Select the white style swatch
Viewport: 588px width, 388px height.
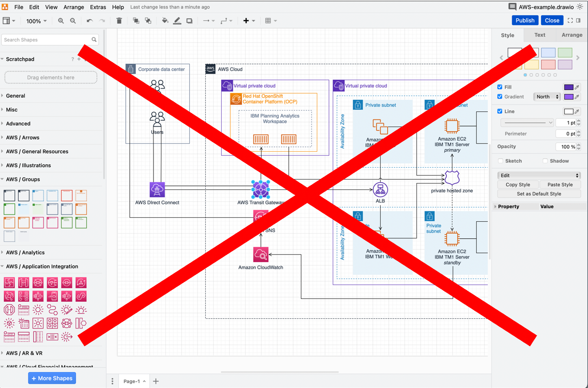point(515,52)
